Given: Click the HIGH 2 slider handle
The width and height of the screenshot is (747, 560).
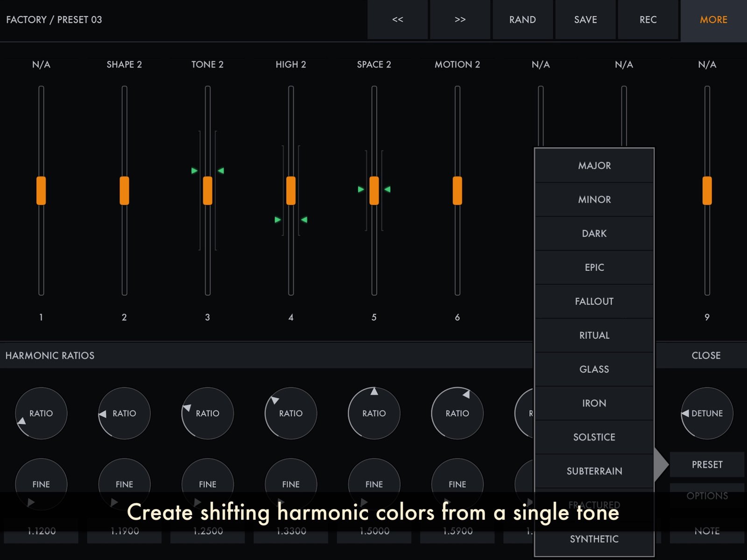Looking at the screenshot, I should click(291, 191).
